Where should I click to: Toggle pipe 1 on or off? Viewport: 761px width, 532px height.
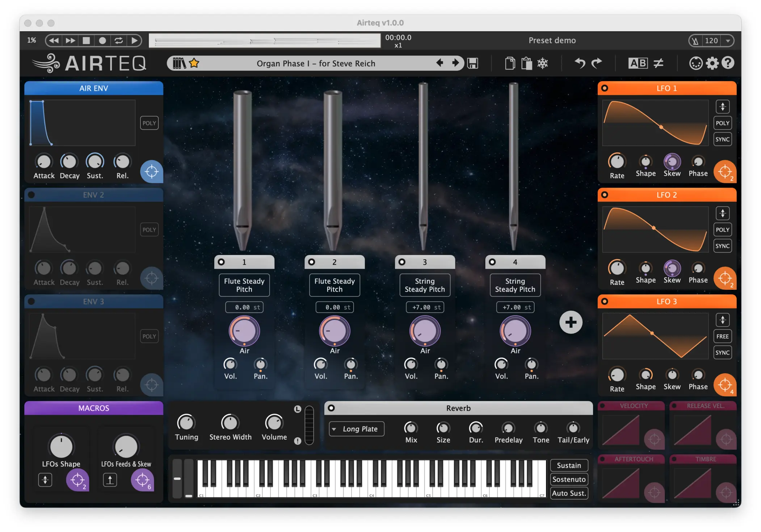[x=221, y=262]
